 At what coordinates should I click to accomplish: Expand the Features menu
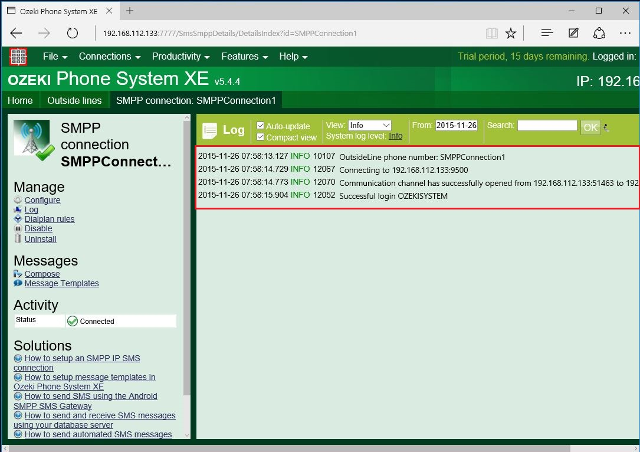click(x=244, y=56)
